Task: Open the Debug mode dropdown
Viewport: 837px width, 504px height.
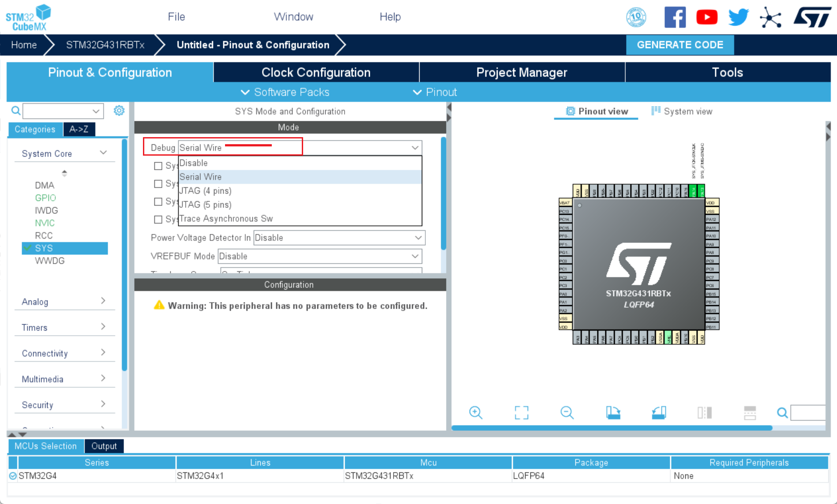Action: point(300,148)
